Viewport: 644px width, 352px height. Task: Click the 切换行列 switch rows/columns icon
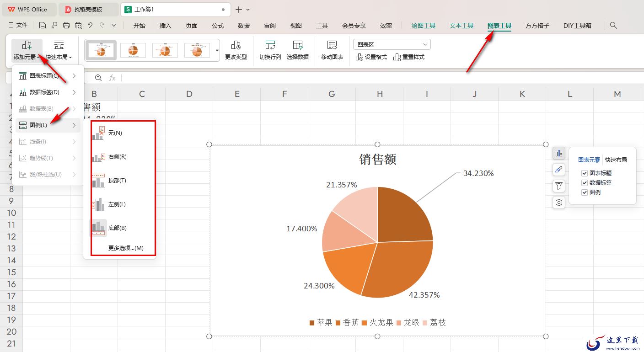coord(270,45)
